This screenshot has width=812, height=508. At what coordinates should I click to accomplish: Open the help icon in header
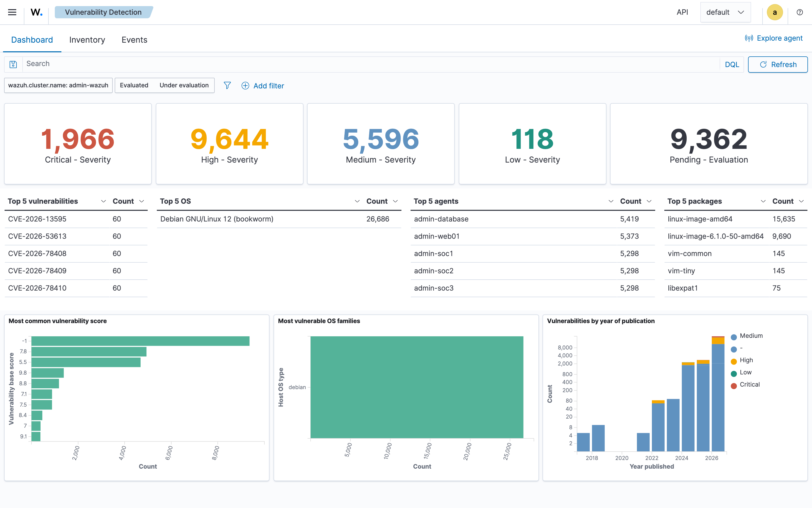[800, 12]
